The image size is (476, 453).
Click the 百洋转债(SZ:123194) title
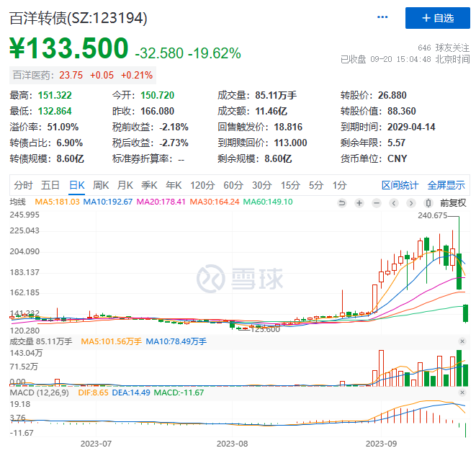click(78, 18)
